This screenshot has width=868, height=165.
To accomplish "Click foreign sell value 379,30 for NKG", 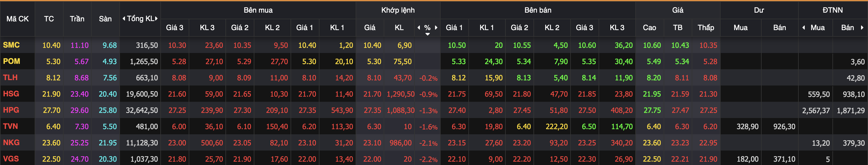I will coord(854,143).
